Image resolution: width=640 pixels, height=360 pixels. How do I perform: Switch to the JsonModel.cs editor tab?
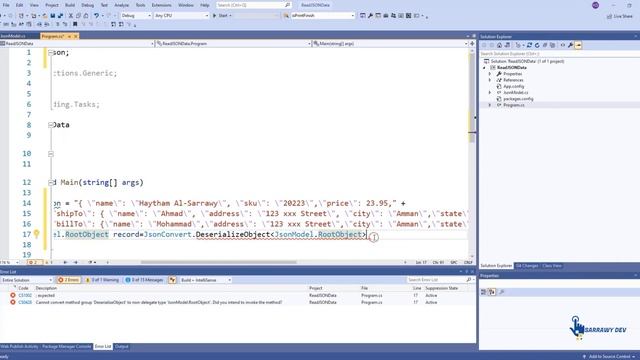click(x=13, y=36)
